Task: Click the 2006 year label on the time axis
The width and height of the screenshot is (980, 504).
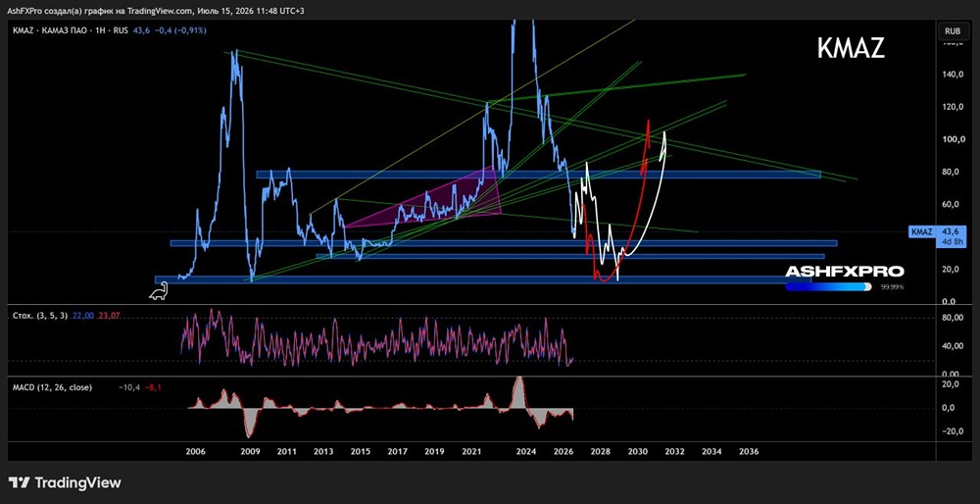Action: pos(196,451)
